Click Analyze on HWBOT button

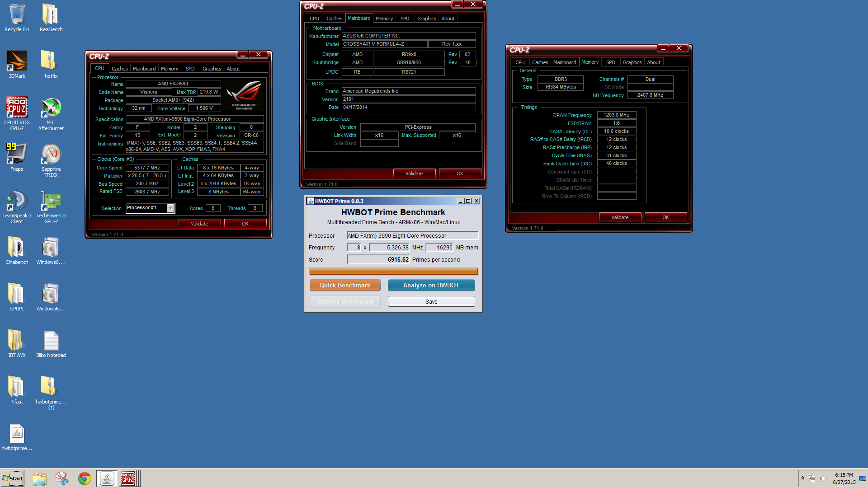click(x=431, y=285)
